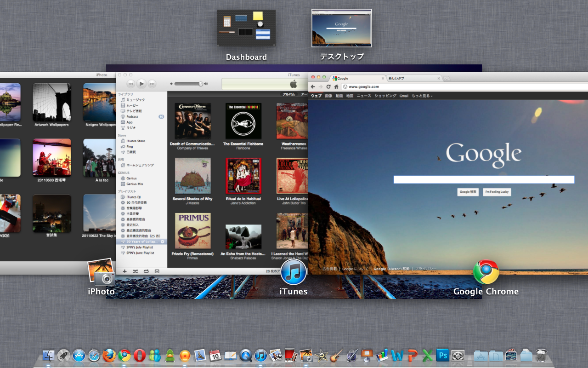The width and height of the screenshot is (588, 368).
Task: Open iMovie star icon in the Dock
Action: 322,355
